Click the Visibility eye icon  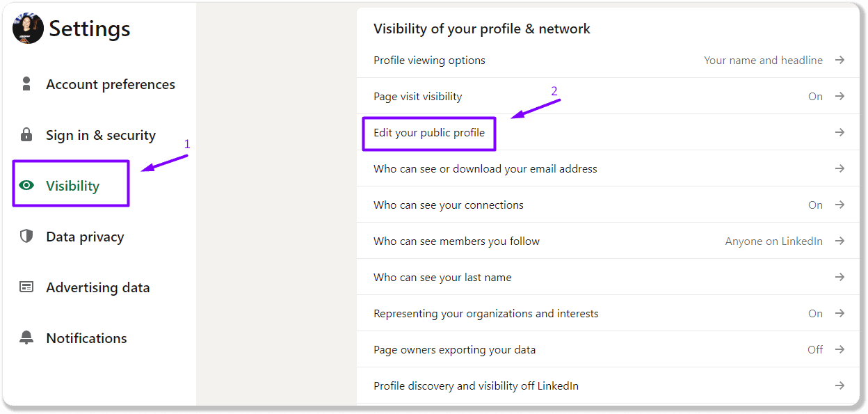point(26,186)
